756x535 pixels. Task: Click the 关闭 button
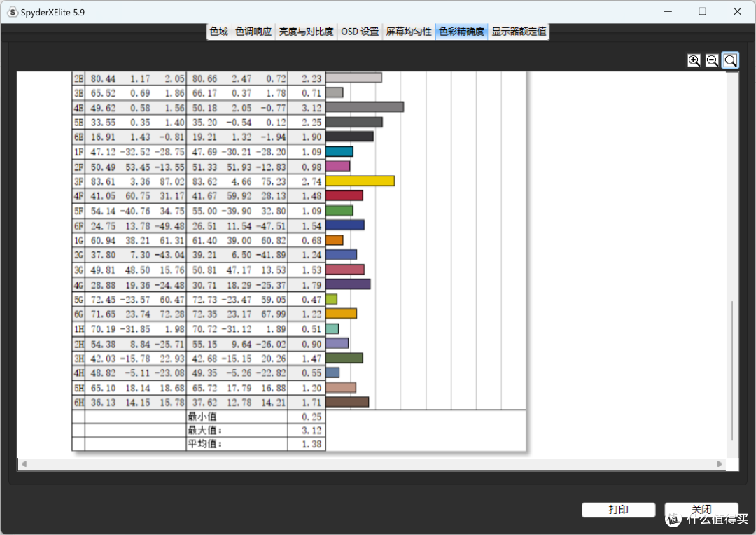(701, 510)
